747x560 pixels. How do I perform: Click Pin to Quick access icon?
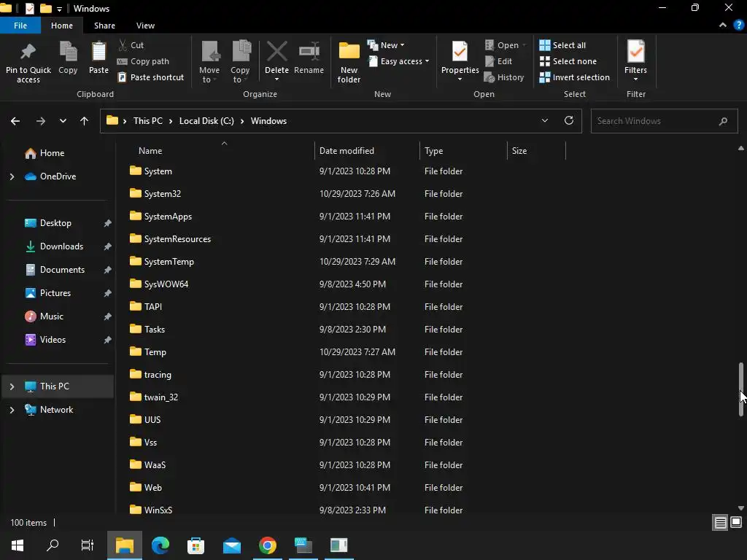pyautogui.click(x=28, y=52)
